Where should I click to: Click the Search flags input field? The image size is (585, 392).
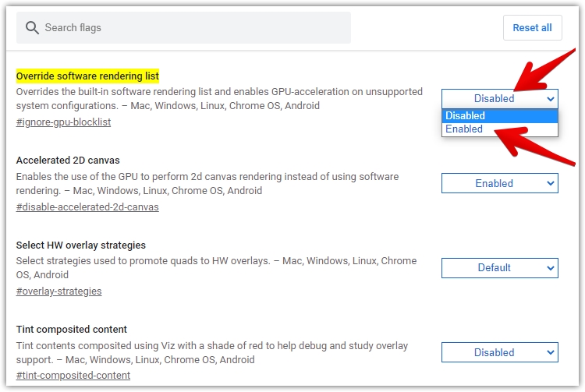coord(183,27)
